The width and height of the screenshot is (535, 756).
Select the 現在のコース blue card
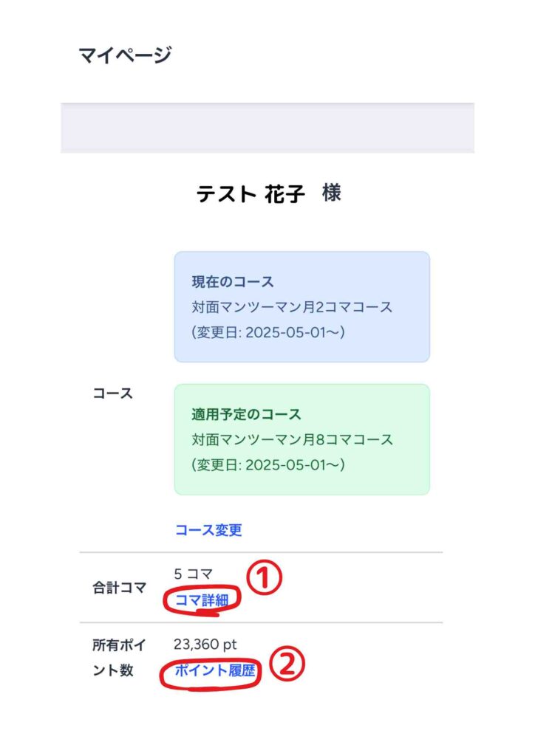[x=302, y=306]
